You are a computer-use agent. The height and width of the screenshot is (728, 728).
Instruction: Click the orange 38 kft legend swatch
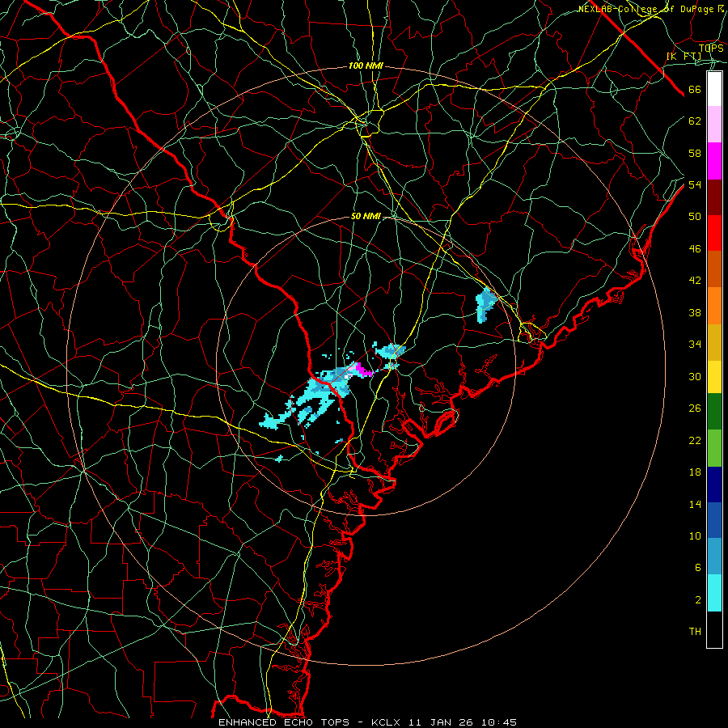(x=714, y=306)
